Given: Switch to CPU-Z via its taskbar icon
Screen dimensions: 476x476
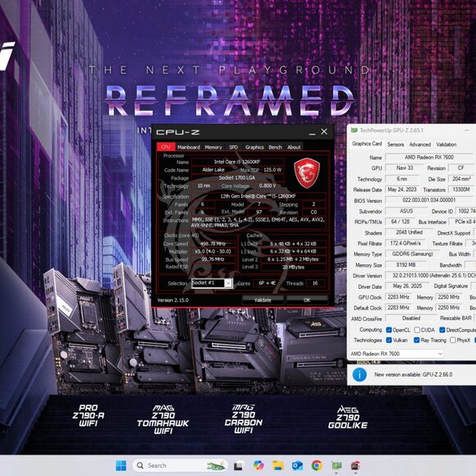Looking at the screenshot, I should pos(355,465).
